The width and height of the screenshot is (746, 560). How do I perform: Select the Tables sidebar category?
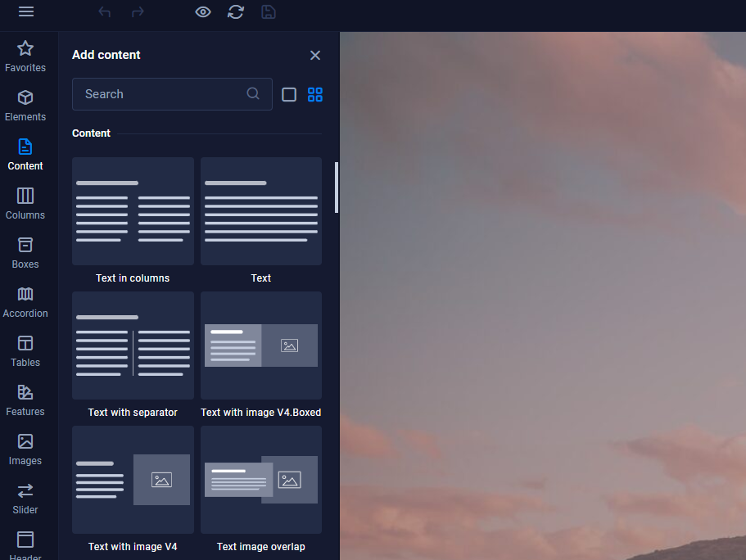[25, 351]
